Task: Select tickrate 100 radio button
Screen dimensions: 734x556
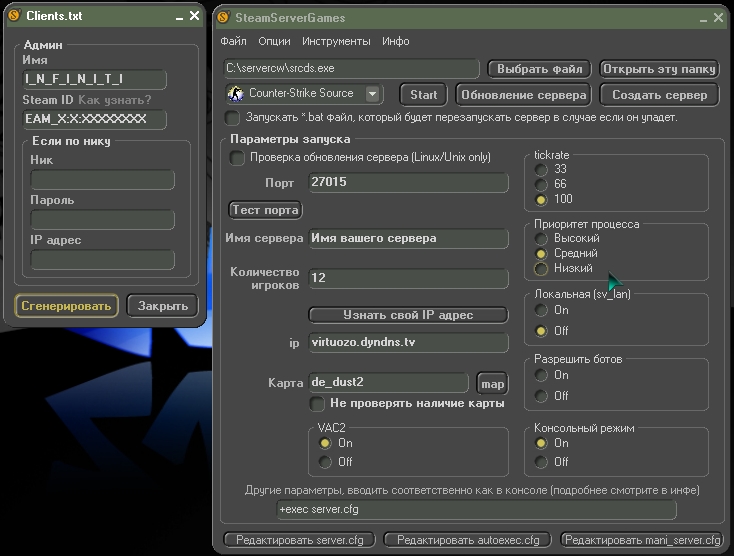Action: pyautogui.click(x=541, y=200)
